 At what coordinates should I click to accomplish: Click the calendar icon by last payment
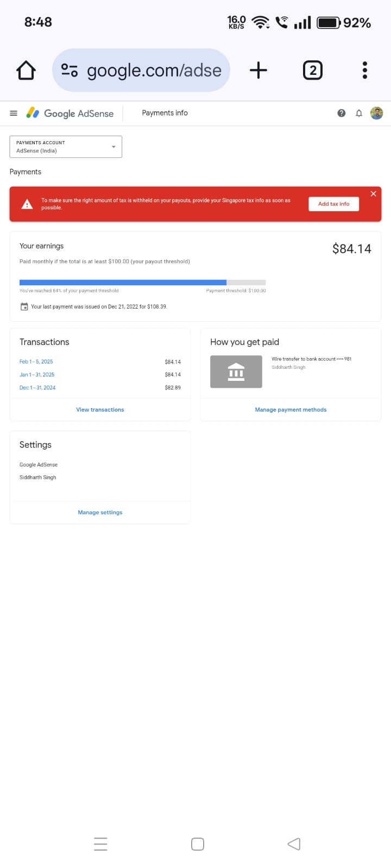24,307
